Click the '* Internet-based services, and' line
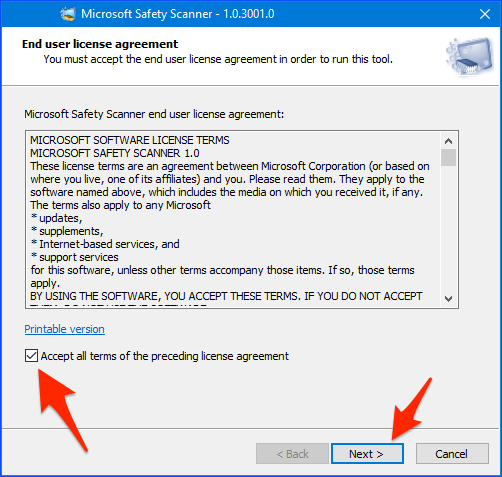Image resolution: width=502 pixels, height=477 pixels. click(105, 244)
